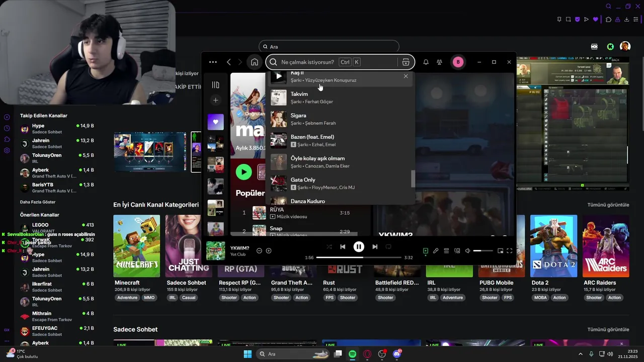Skip to next track
The width and height of the screenshot is (644, 362).
375,247
